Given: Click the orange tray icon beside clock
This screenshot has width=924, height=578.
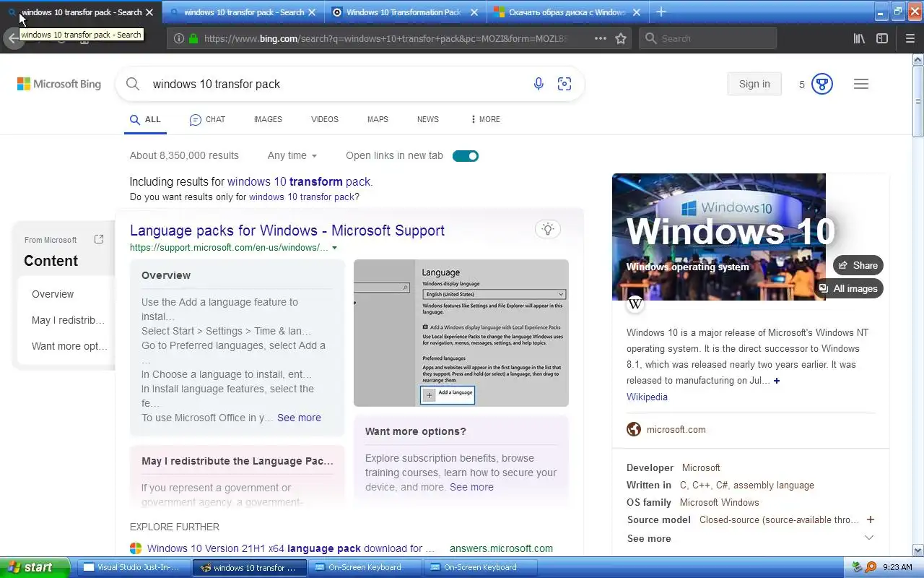Looking at the screenshot, I should pos(871,567).
